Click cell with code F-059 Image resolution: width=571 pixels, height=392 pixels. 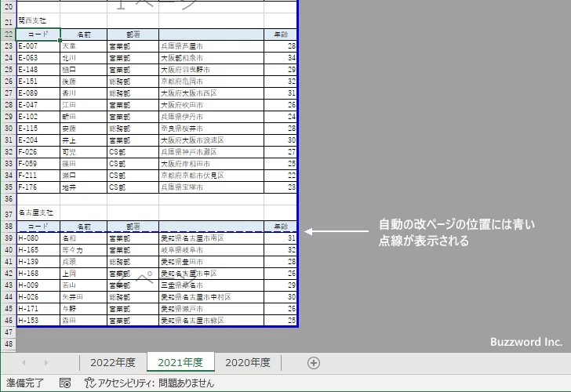[x=38, y=164]
